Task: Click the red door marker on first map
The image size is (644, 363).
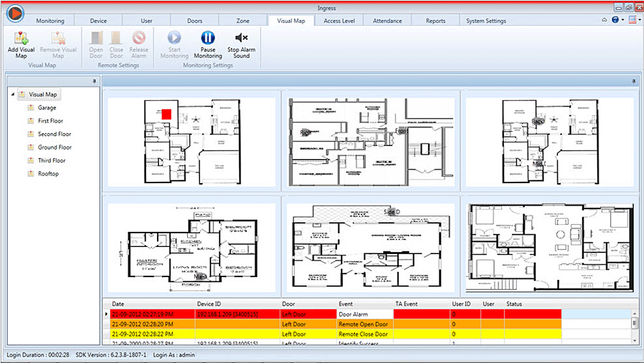Action: click(166, 114)
